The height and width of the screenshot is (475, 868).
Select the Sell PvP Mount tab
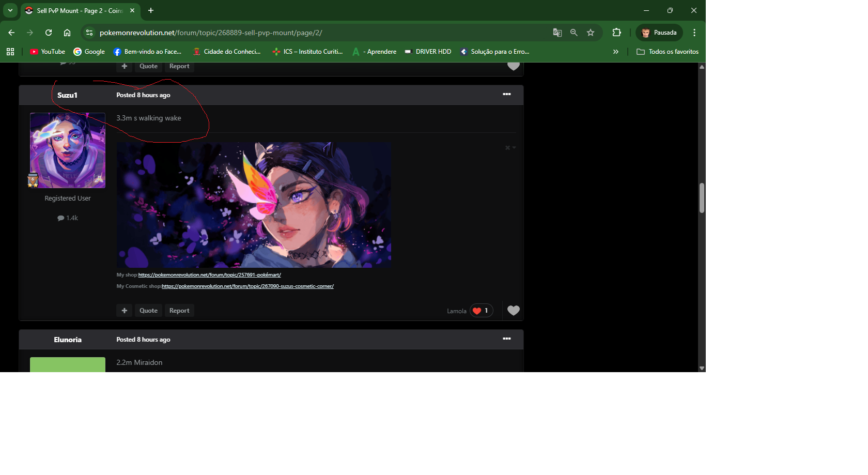coord(79,10)
